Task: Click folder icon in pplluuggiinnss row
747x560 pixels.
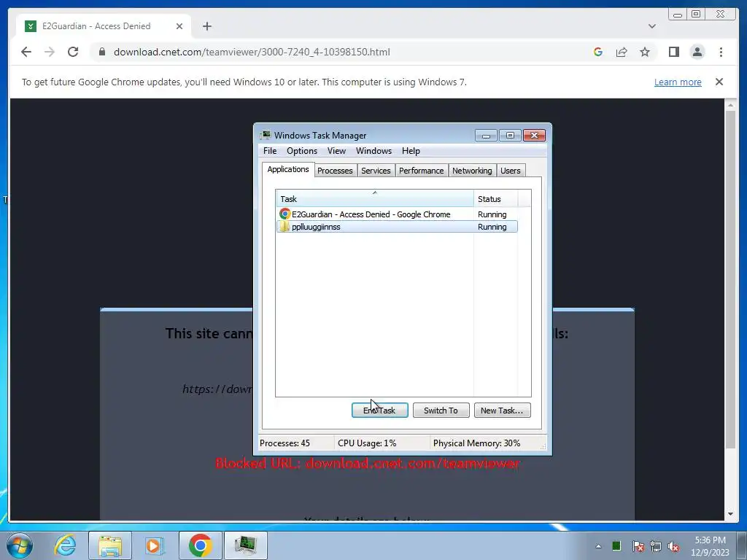Action: click(285, 227)
